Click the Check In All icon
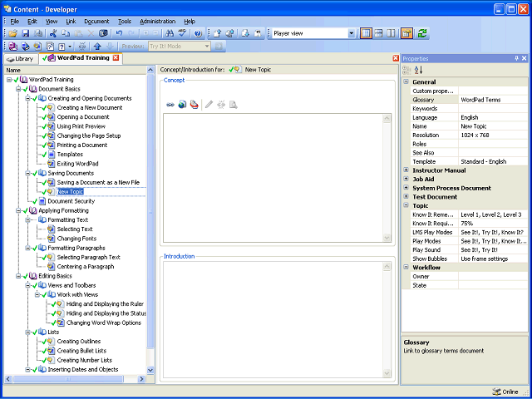The image size is (532, 399). 229,33
